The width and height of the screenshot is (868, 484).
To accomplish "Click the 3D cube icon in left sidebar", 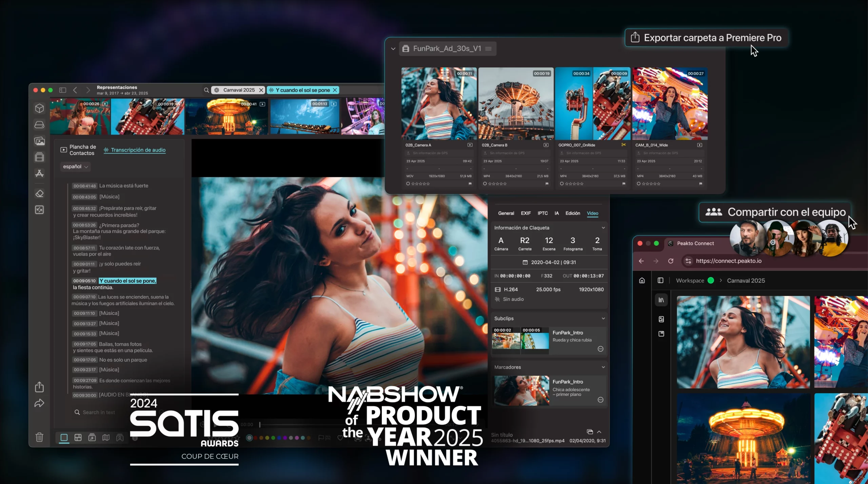I will 39,108.
